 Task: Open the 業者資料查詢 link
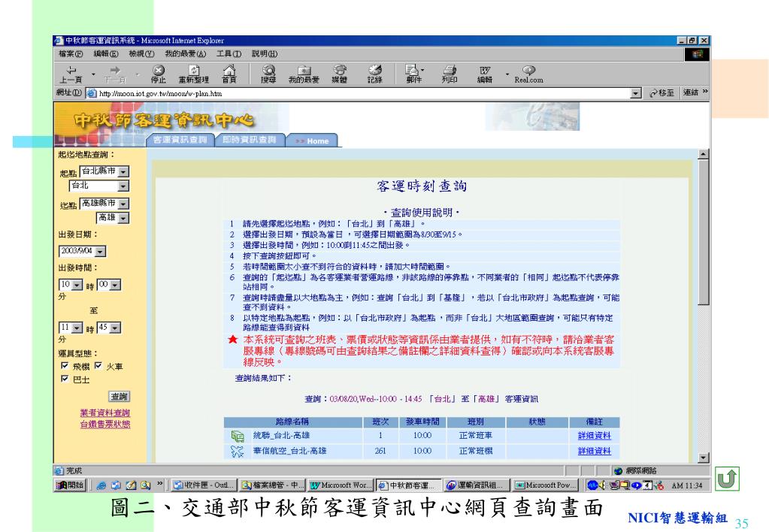tap(105, 413)
